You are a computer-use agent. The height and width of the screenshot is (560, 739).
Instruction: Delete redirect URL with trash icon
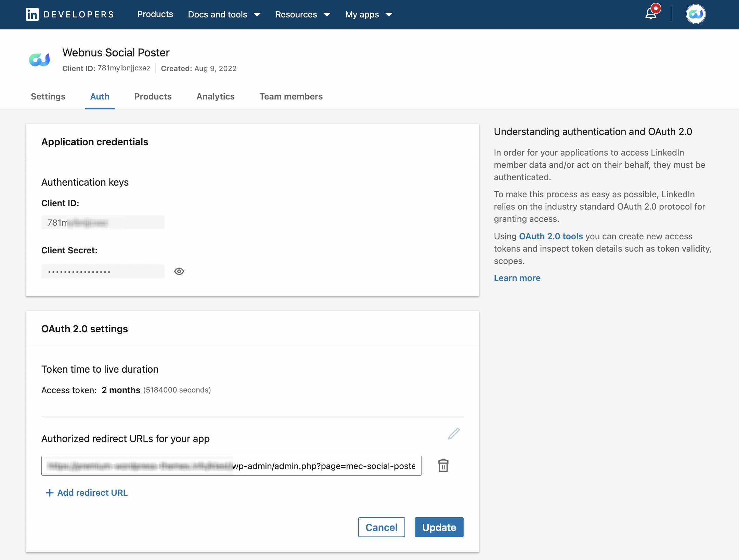pyautogui.click(x=443, y=465)
